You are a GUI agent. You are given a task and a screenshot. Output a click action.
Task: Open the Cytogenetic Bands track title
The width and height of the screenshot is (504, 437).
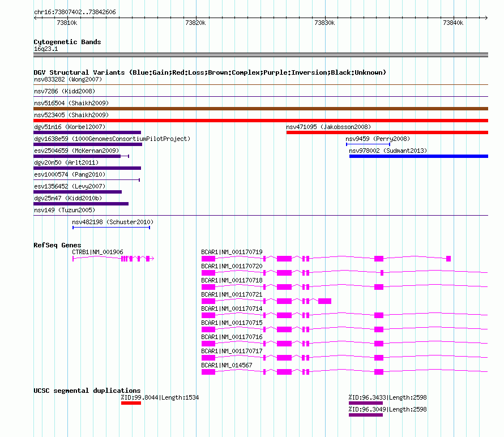67,42
